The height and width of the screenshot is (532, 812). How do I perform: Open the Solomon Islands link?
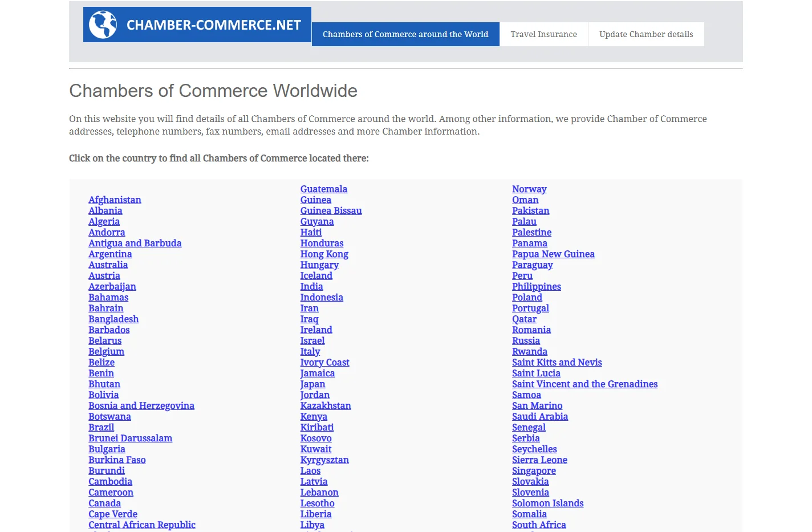click(547, 503)
